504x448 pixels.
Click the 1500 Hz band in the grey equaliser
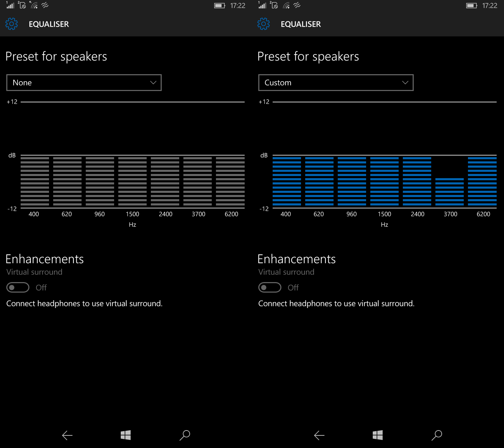click(132, 181)
